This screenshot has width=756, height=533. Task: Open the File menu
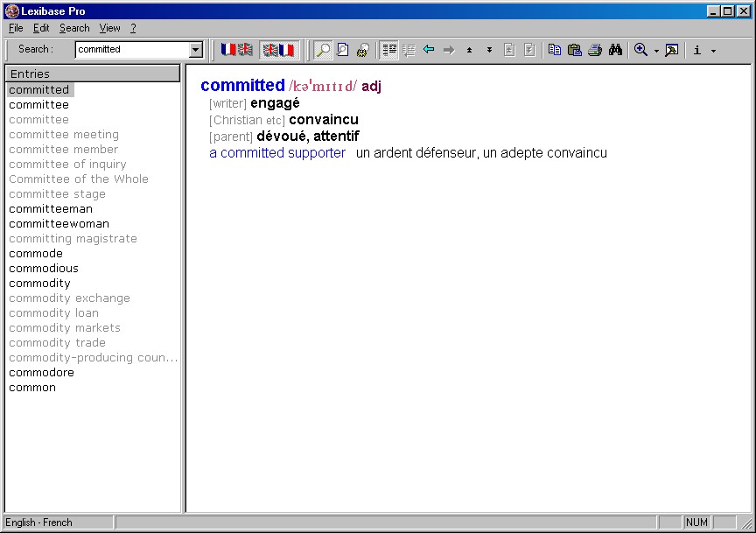pos(16,28)
